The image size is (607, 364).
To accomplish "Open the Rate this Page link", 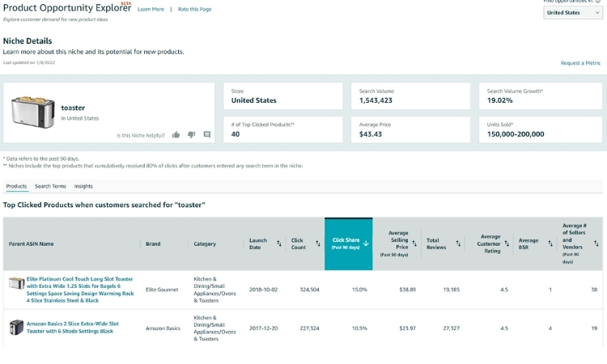I will click(195, 9).
